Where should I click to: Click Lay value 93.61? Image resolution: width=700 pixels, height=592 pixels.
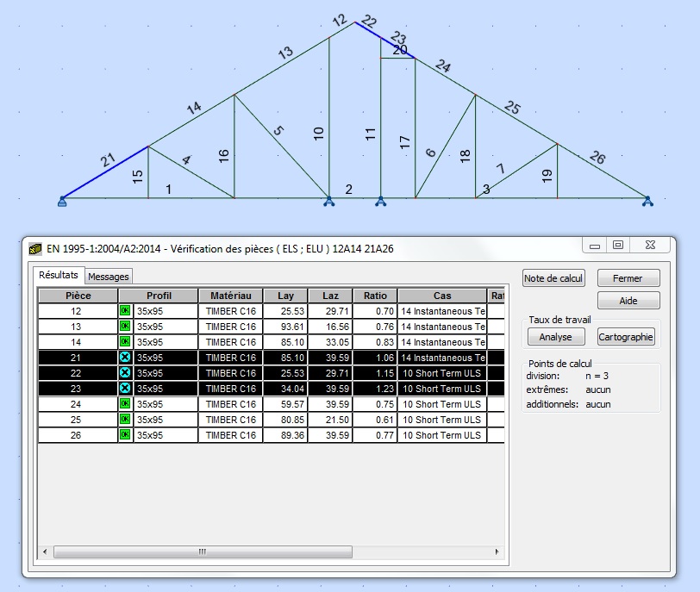tap(292, 327)
